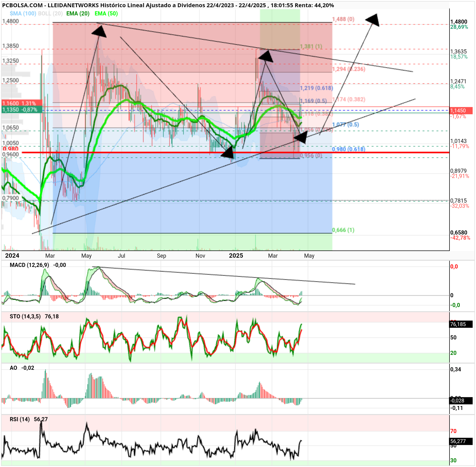476x467 pixels.
Task: Select the EMA (50) legend label
Action: 106,14
